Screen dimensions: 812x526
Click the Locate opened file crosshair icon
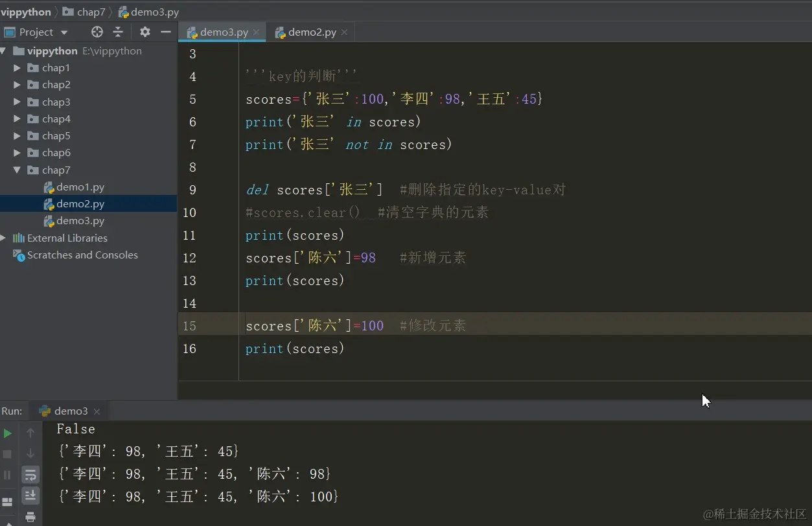pyautogui.click(x=97, y=32)
